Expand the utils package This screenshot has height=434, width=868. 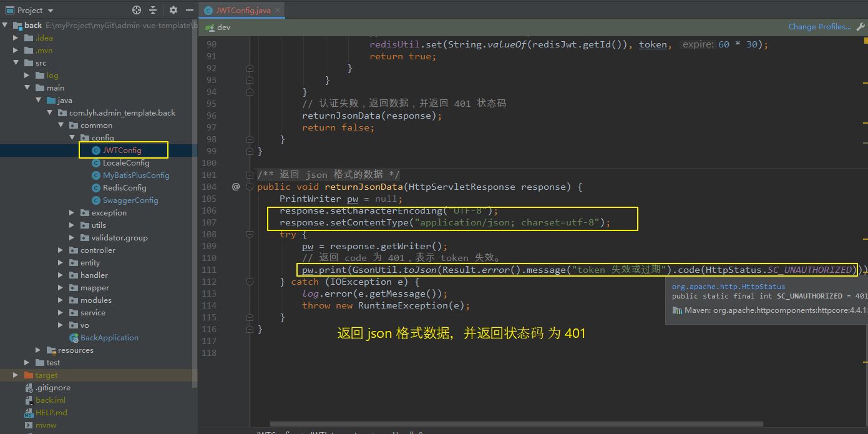pos(72,225)
